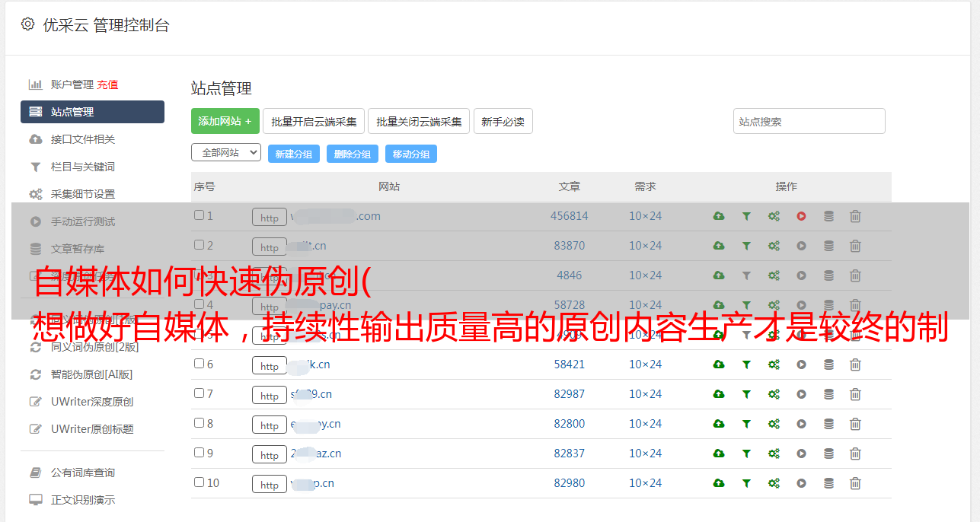Click cloud upload icon in row 2
The width and height of the screenshot is (980, 522).
coord(719,246)
